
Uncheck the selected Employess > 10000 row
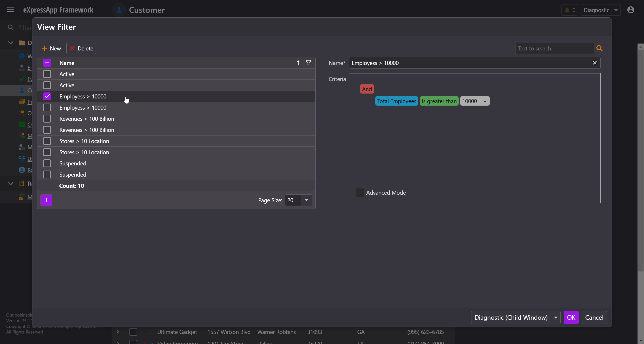47,96
